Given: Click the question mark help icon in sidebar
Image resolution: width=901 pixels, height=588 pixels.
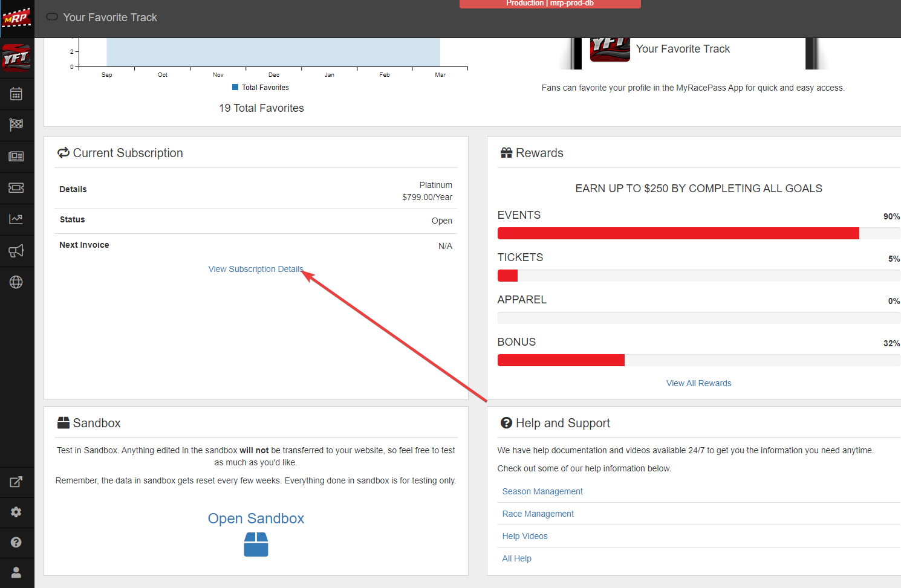Looking at the screenshot, I should tap(16, 542).
